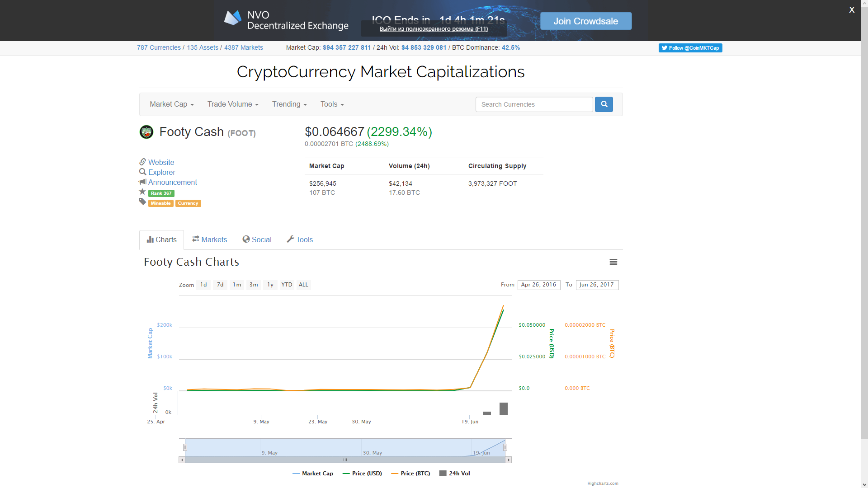Click the Currency tag badge
This screenshot has height=488, width=868.
(188, 203)
